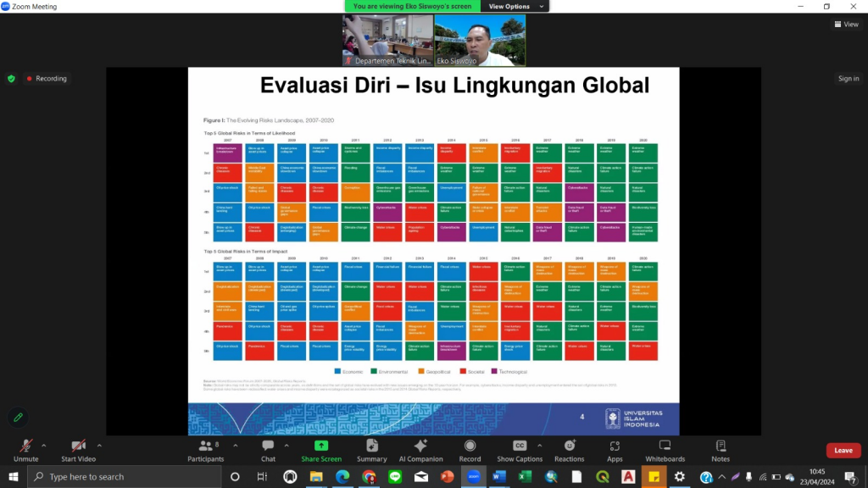The width and height of the screenshot is (868, 488).
Task: Open the Reactions menu
Action: (x=570, y=450)
